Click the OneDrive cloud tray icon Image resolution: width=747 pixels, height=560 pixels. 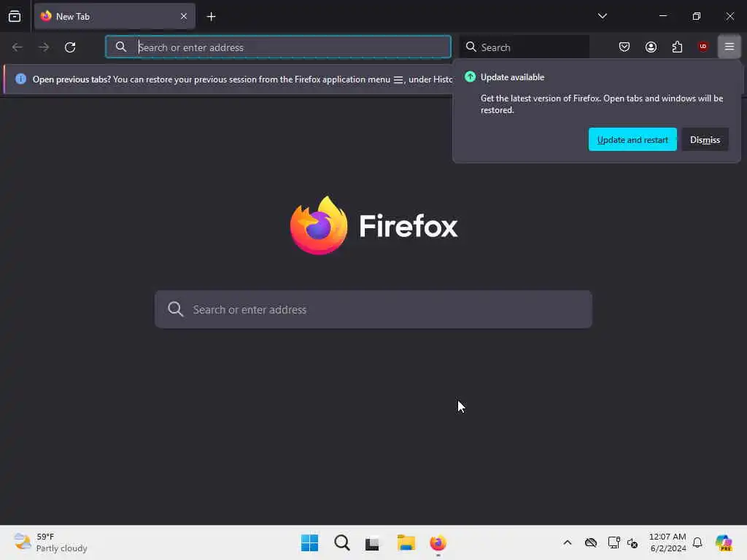tap(591, 542)
